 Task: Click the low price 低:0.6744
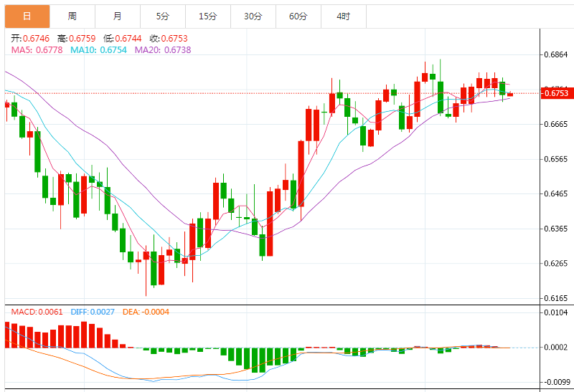tap(122, 39)
